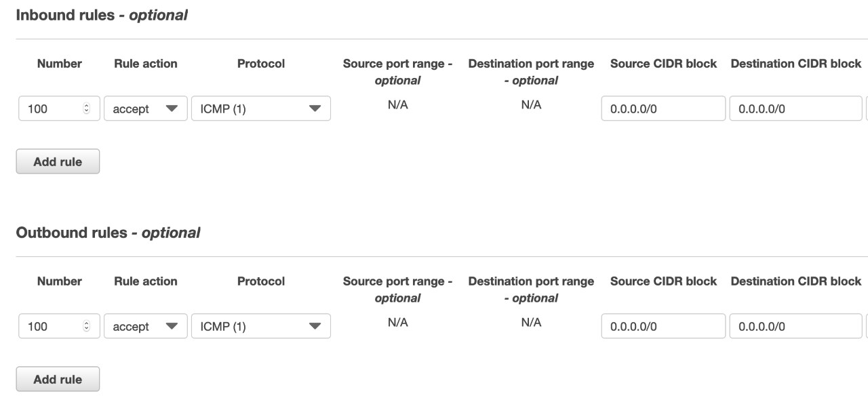
Task: Select the outbound rule Number field showing 100
Action: 59,326
